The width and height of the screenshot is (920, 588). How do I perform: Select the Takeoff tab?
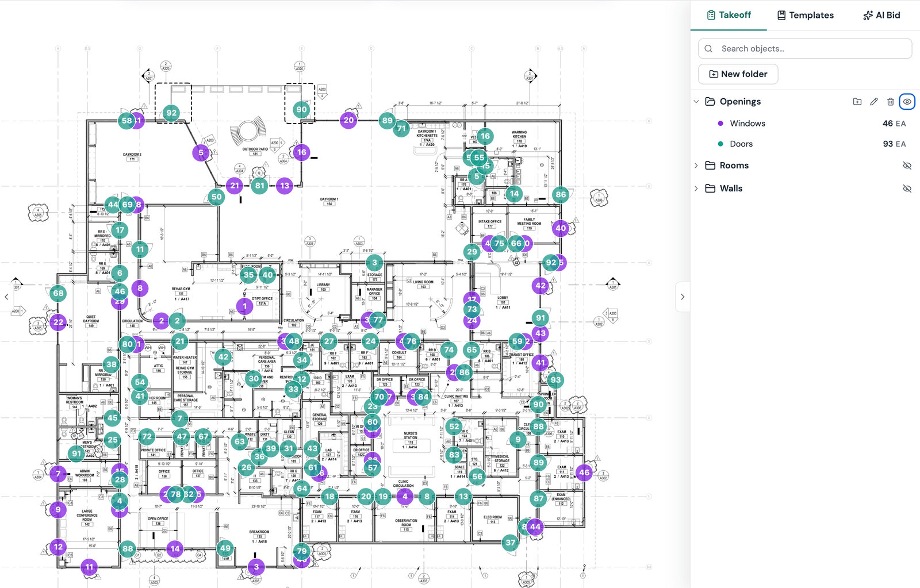tap(729, 16)
